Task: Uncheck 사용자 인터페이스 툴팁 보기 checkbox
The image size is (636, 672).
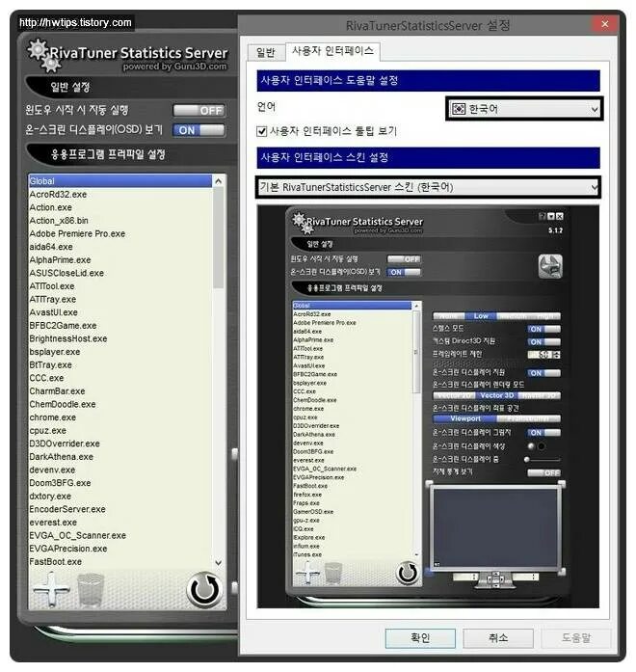Action: pyautogui.click(x=262, y=131)
